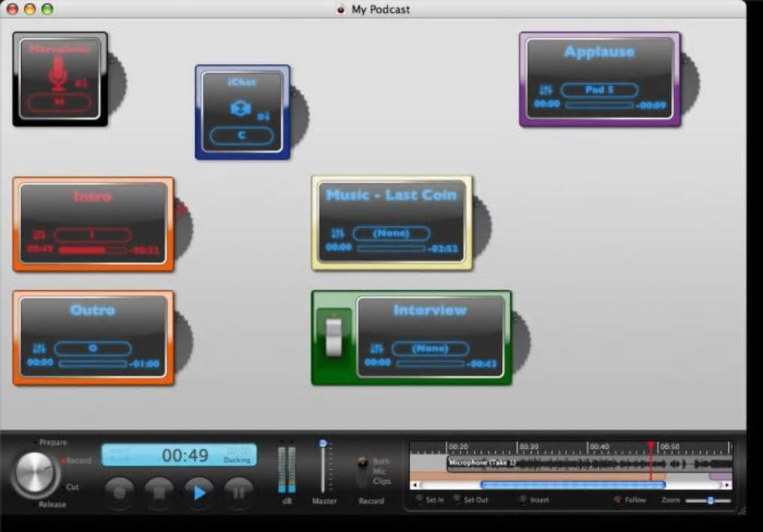The width and height of the screenshot is (763, 532).
Task: Click the iChat source icon
Action: tap(239, 108)
